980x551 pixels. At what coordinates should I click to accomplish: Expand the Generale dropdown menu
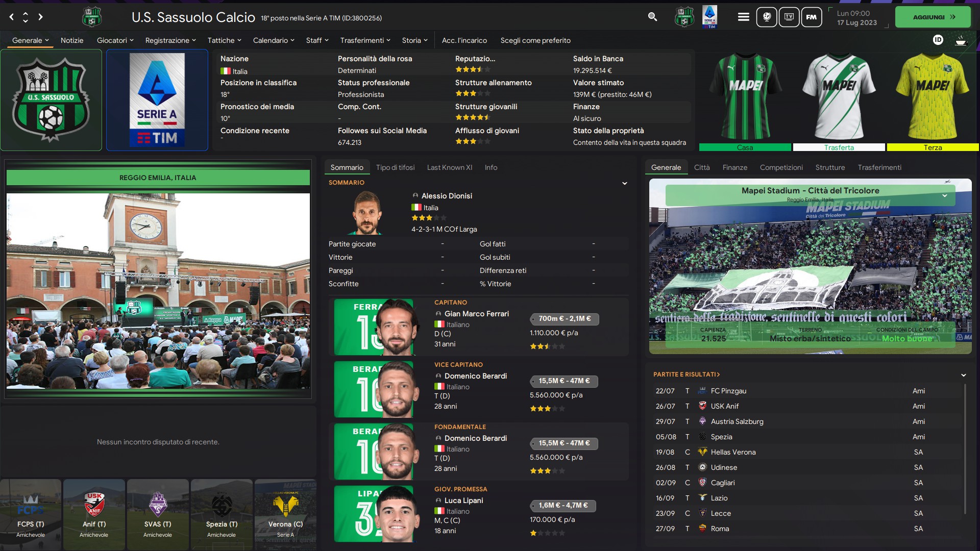click(x=31, y=40)
